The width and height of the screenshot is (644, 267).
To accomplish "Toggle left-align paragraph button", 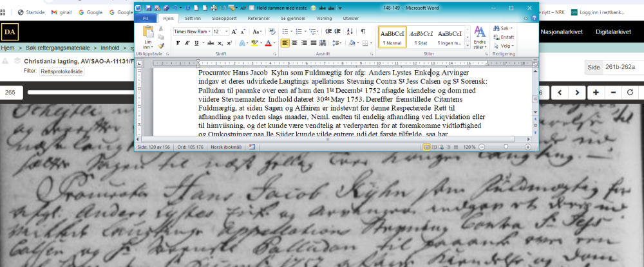I will pos(285,43).
